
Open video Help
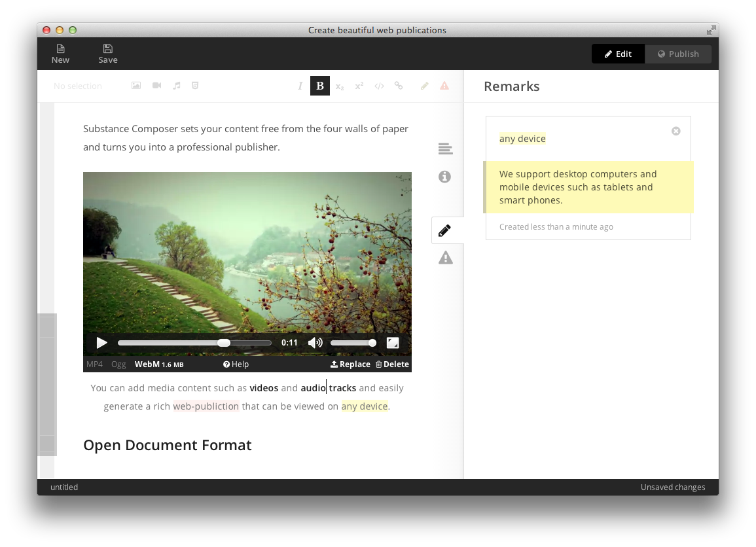[x=236, y=364]
